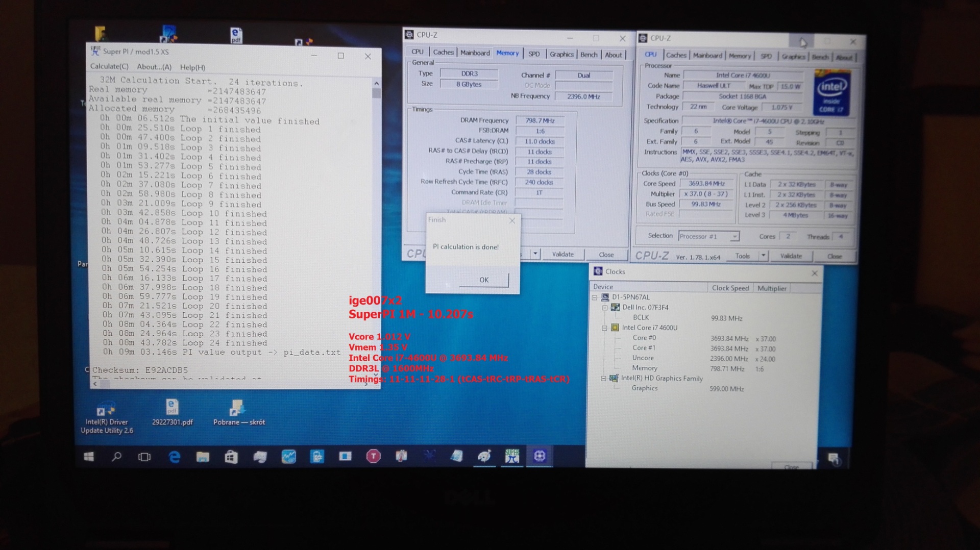The height and width of the screenshot is (550, 980).
Task: Click the CPU-Z processor window title icon
Action: click(x=643, y=38)
